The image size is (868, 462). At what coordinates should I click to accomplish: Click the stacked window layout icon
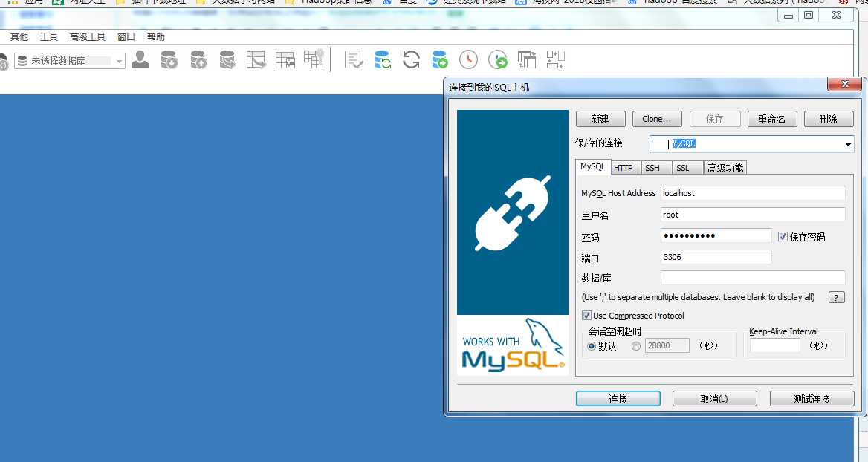point(526,59)
